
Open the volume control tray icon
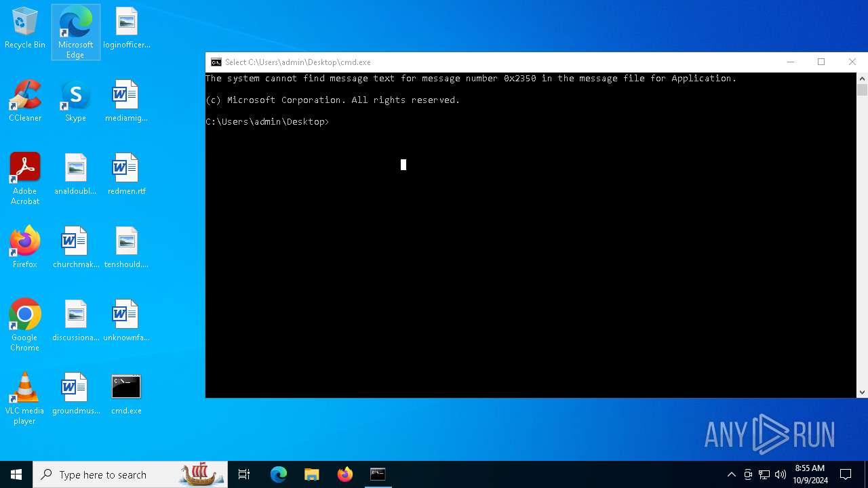(x=781, y=474)
